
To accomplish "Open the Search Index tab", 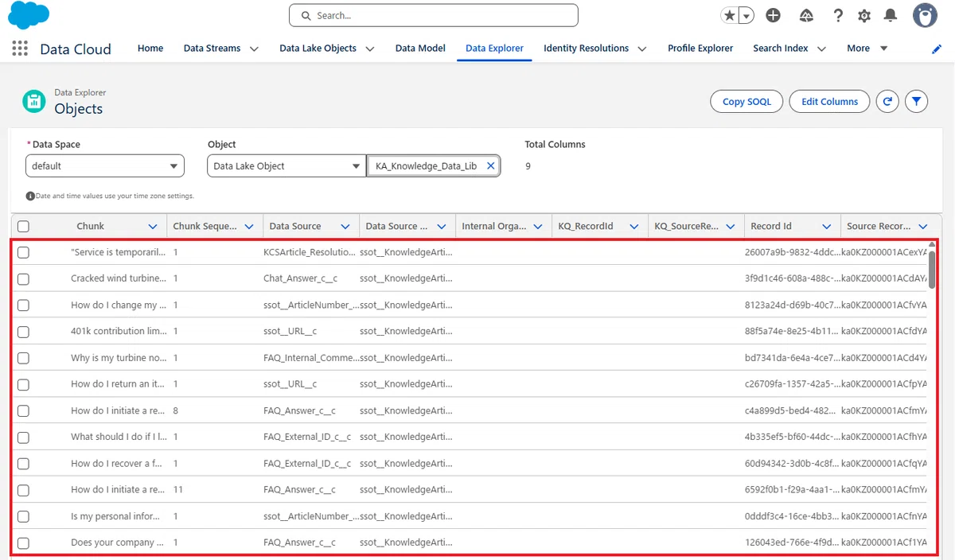I will 781,48.
